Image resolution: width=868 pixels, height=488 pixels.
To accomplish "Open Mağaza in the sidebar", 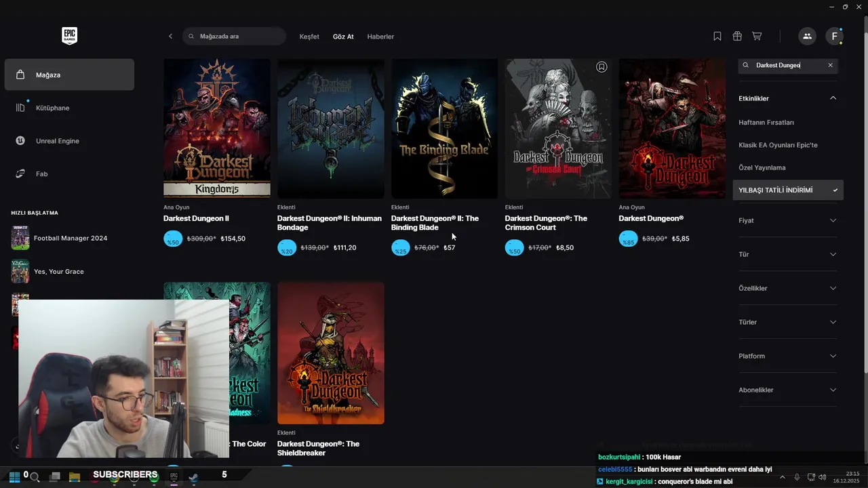I will coord(69,75).
